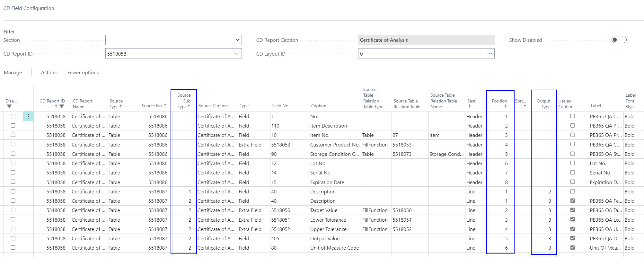Click Fewer options
The width and height of the screenshot is (644, 257).
83,73
